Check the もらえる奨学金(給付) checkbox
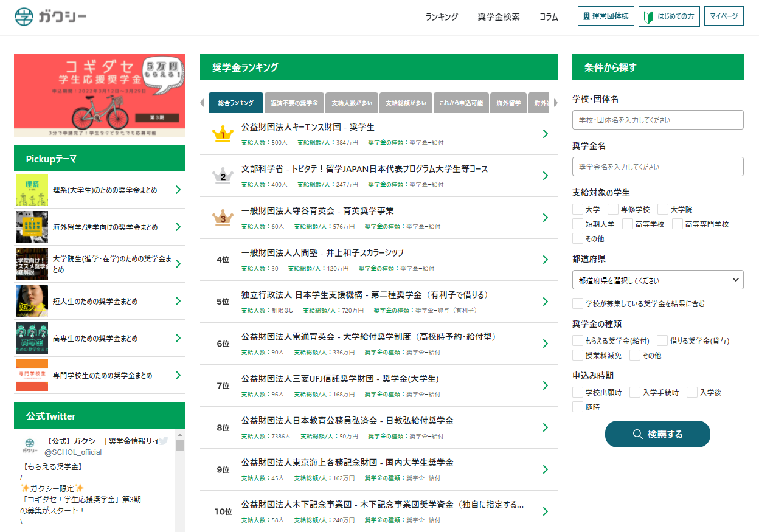 point(578,340)
